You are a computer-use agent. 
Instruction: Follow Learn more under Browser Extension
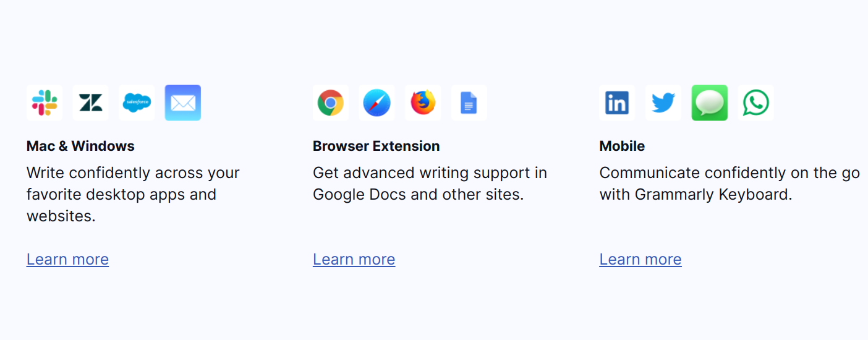pos(354,259)
